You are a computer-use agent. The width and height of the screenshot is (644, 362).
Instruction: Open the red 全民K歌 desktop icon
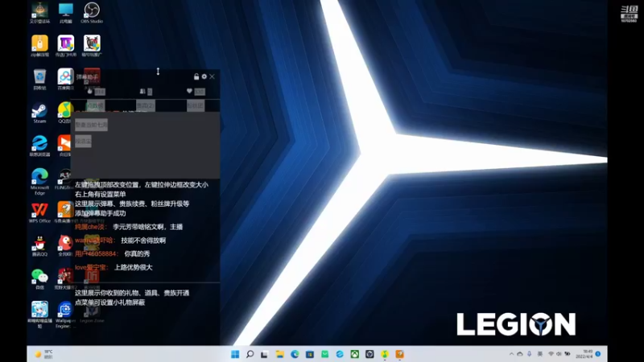(65, 245)
